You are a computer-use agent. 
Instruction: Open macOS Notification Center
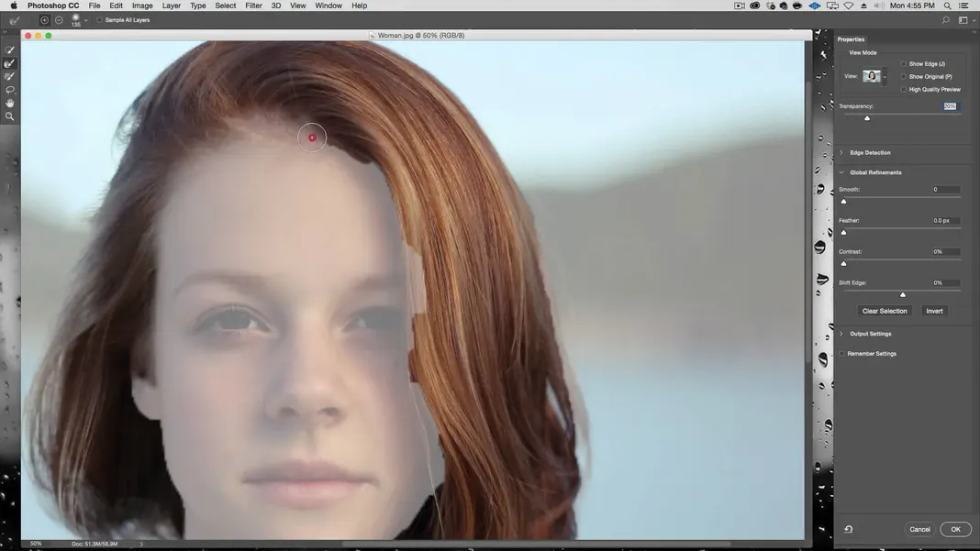pyautogui.click(x=964, y=6)
